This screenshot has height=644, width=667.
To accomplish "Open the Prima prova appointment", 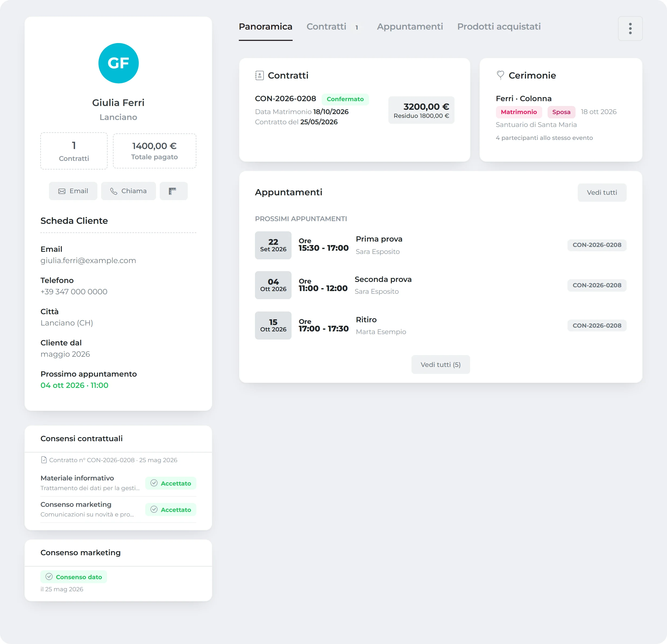I will point(379,239).
